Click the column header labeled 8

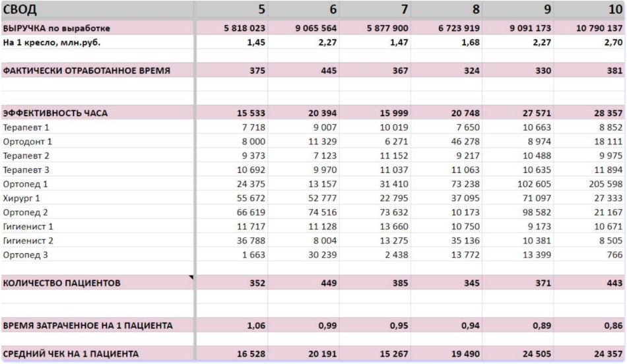click(x=475, y=9)
